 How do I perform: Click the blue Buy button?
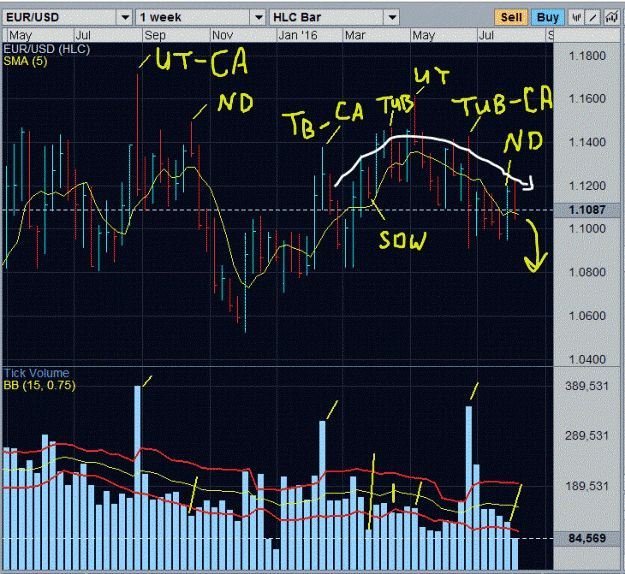548,18
